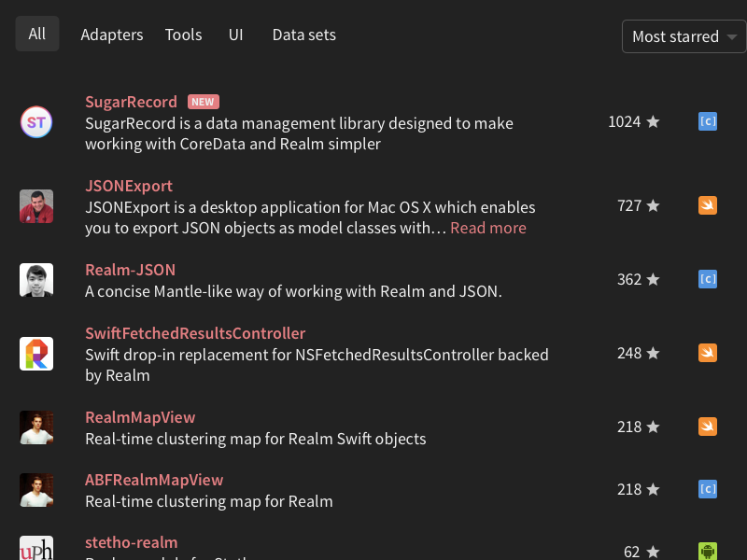Click the SugarRecord ST avatar
The width and height of the screenshot is (747, 560).
[36, 122]
